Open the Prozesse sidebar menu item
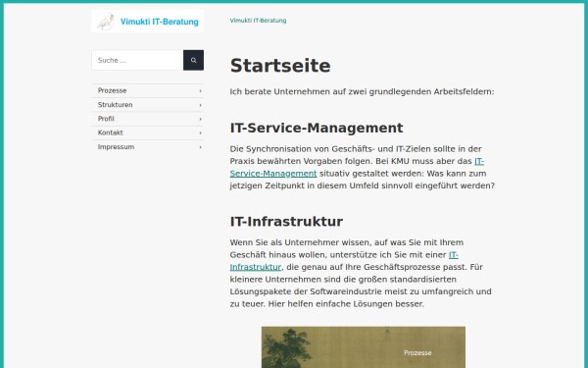Image resolution: width=588 pixels, height=368 pixels. [147, 90]
